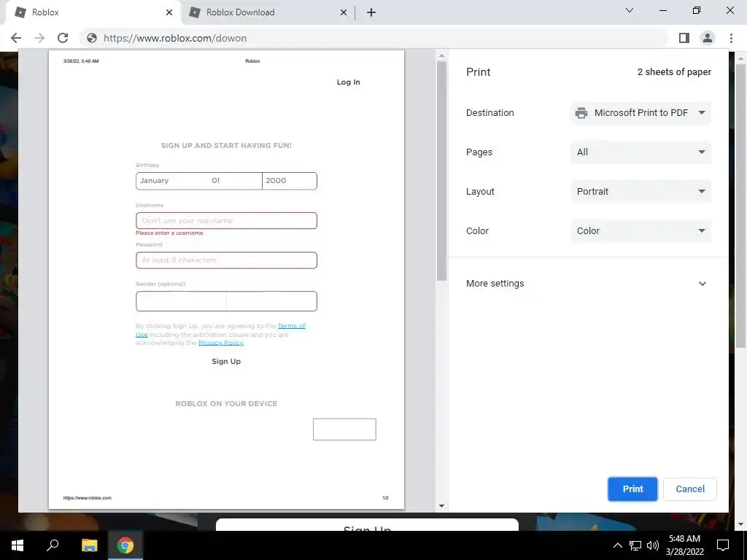Open the notification center icon
This screenshot has width=747, height=560.
(x=723, y=545)
